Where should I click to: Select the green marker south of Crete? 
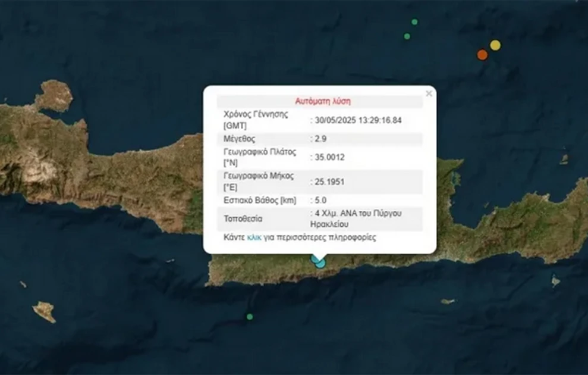point(250,317)
